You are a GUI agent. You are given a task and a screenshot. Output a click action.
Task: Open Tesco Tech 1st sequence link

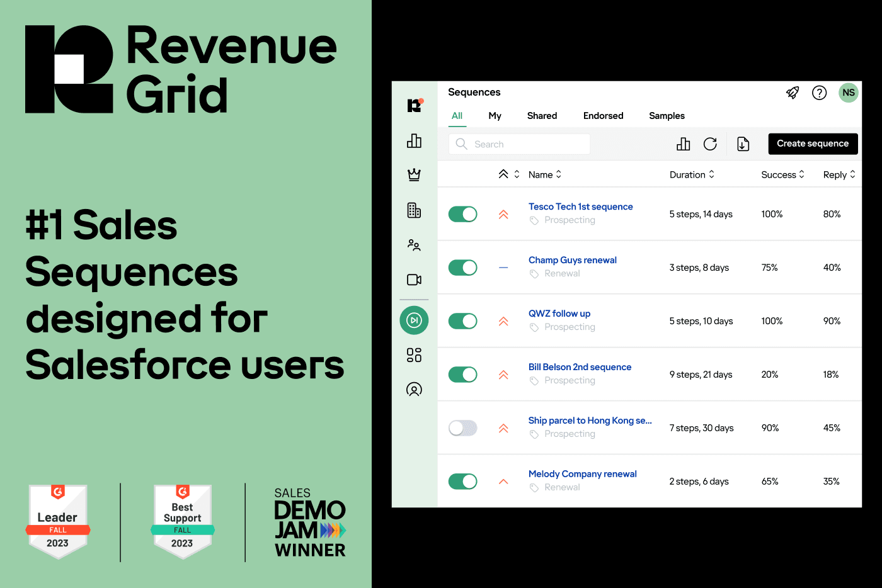pos(581,206)
